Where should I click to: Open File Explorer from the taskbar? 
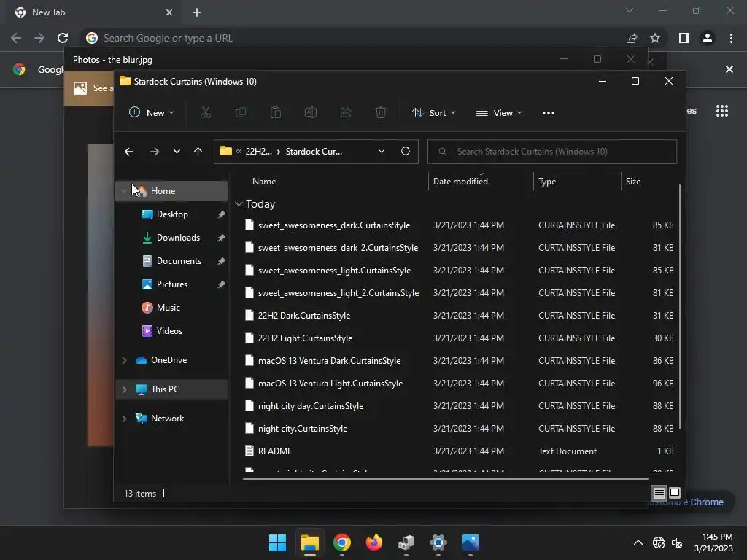coord(309,542)
